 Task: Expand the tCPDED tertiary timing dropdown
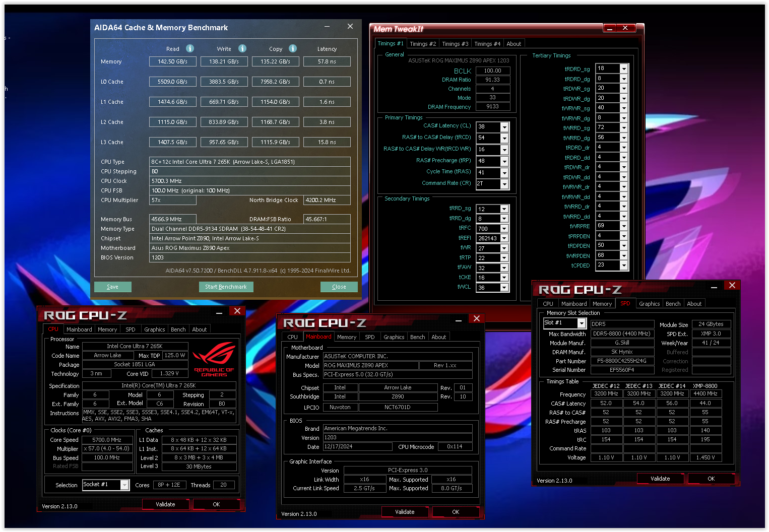click(x=624, y=265)
